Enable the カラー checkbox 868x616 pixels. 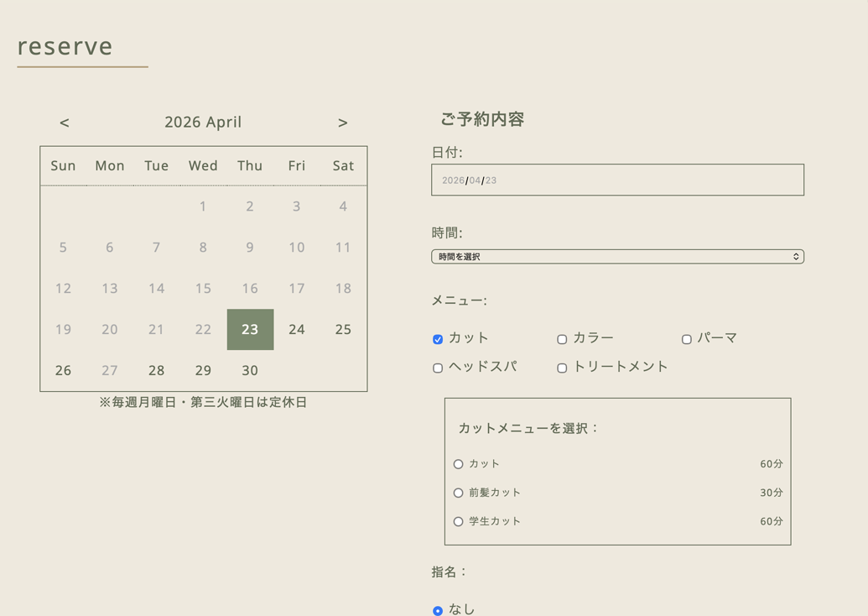click(x=562, y=339)
